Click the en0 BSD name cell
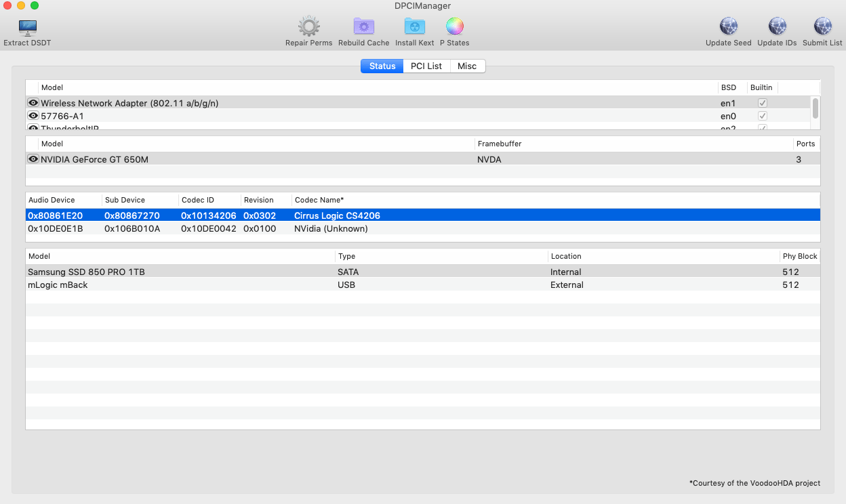 coord(728,116)
